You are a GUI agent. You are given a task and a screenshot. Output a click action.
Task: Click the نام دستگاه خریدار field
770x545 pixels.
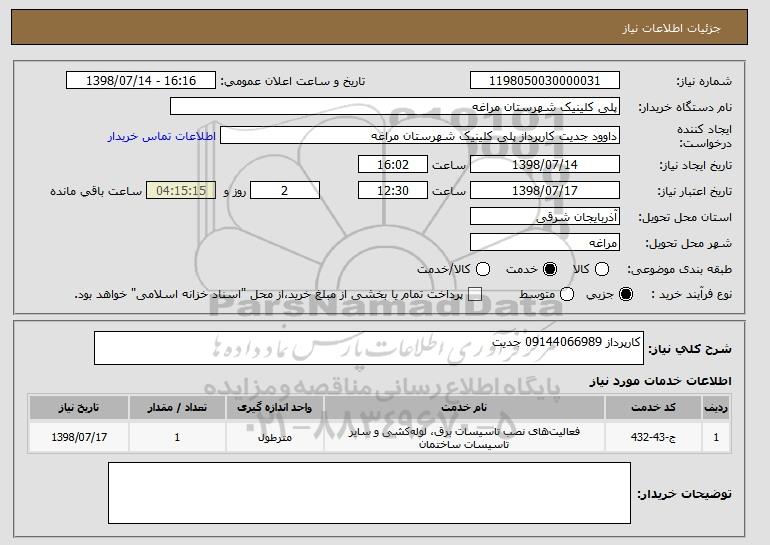pyautogui.click(x=395, y=107)
